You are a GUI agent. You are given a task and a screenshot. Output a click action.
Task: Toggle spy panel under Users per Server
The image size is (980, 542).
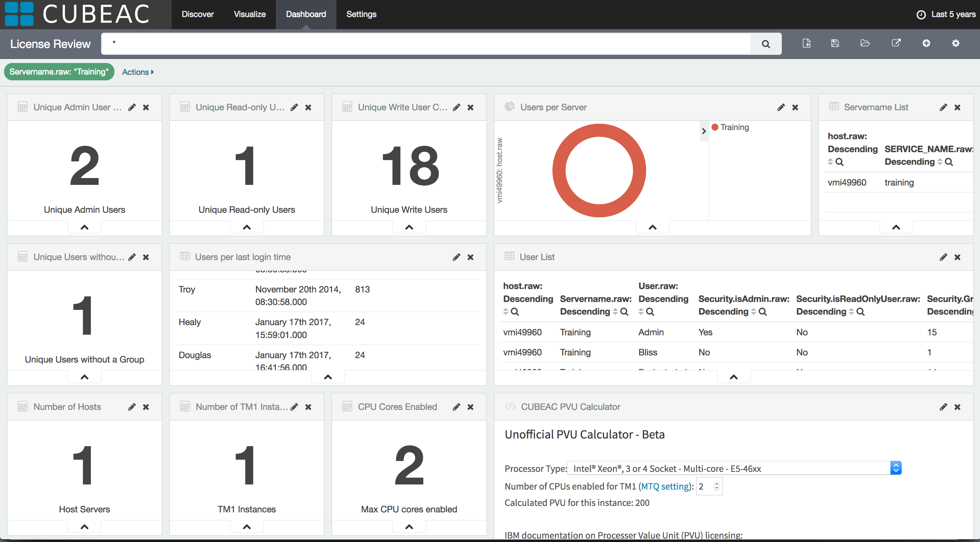point(652,227)
